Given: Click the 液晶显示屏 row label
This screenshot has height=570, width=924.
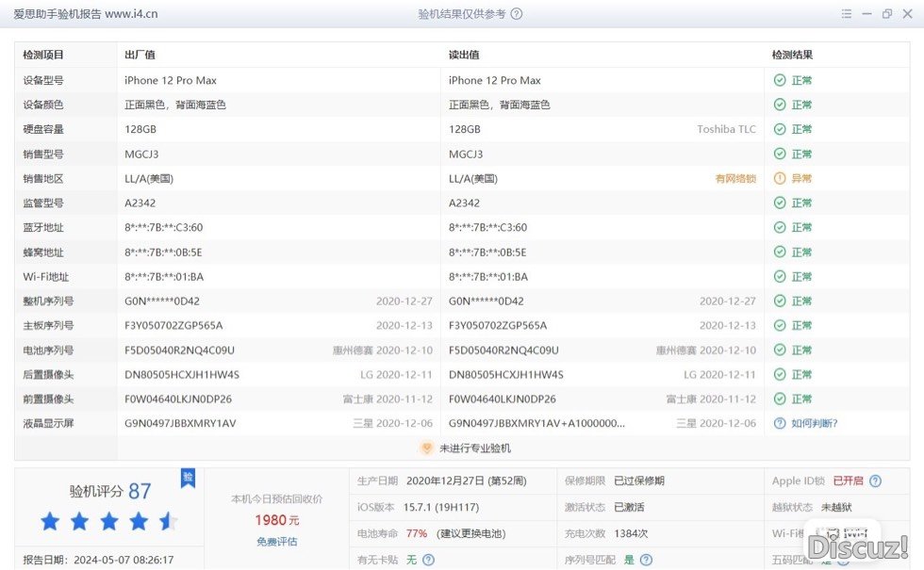Looking at the screenshot, I should [48, 423].
